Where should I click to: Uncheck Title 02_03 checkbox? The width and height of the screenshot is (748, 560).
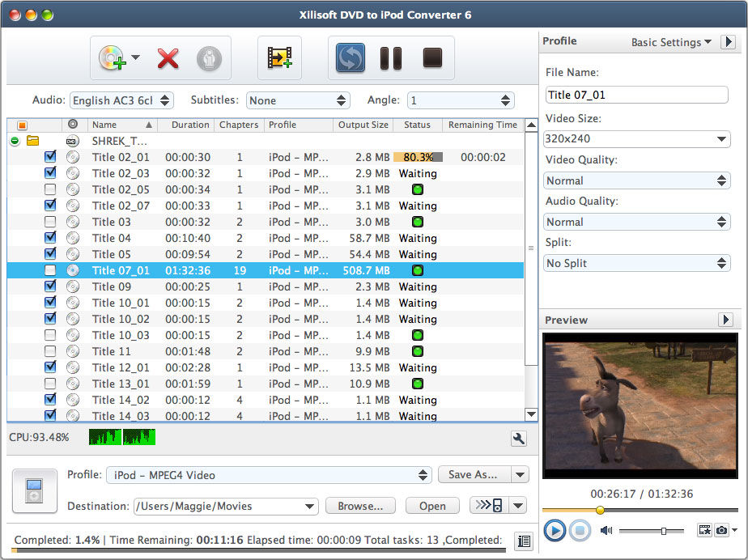point(50,172)
